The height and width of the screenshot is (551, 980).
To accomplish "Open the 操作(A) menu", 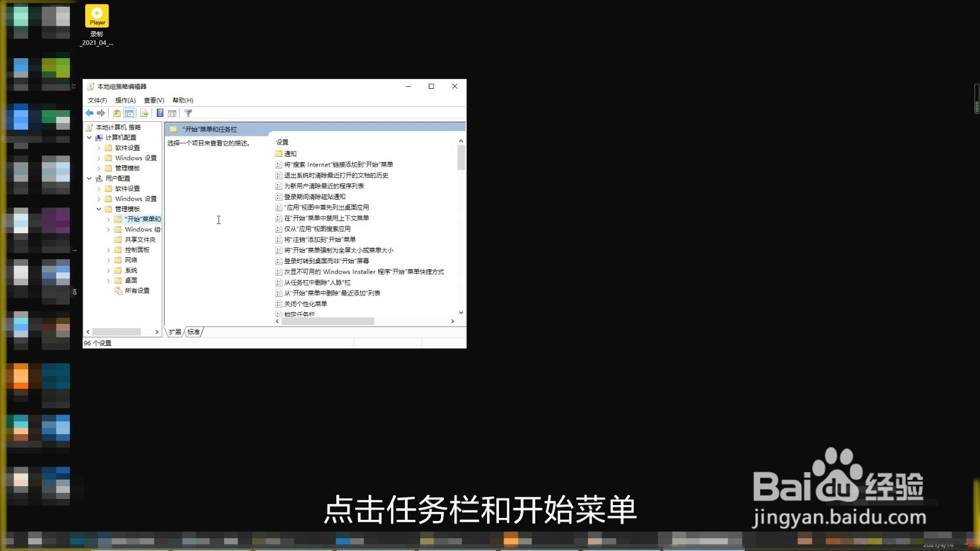I will pyautogui.click(x=126, y=100).
